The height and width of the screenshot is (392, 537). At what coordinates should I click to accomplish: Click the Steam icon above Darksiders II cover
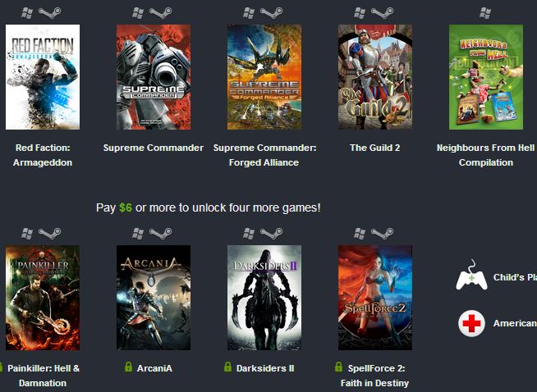point(271,234)
